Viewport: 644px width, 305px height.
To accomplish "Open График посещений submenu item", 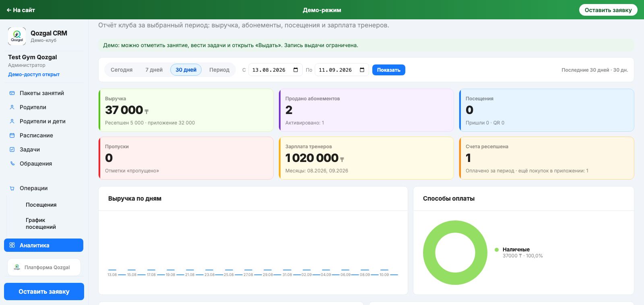I will click(x=41, y=224).
